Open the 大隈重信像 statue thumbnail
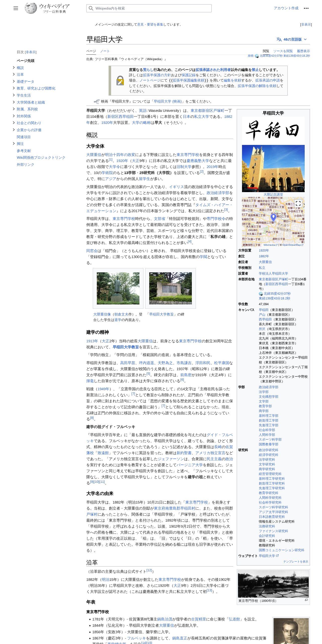322x644 pixels. point(118,288)
